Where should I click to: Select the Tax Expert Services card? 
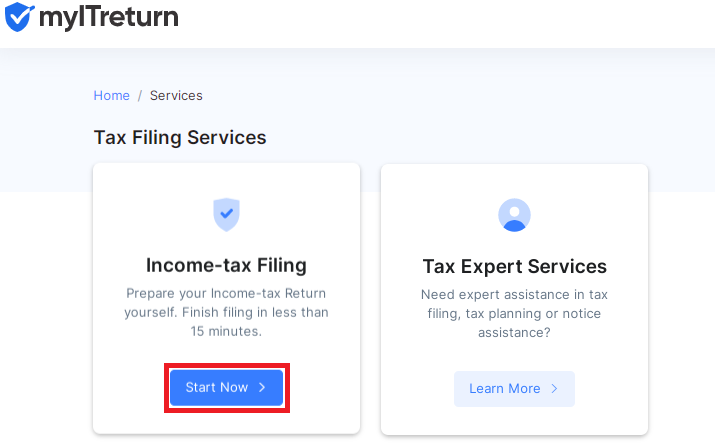[x=514, y=299]
